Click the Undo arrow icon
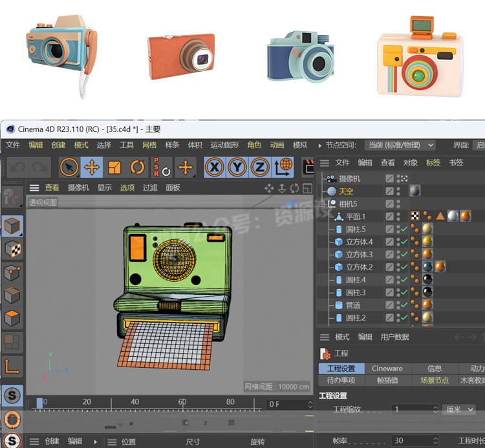 point(17,167)
